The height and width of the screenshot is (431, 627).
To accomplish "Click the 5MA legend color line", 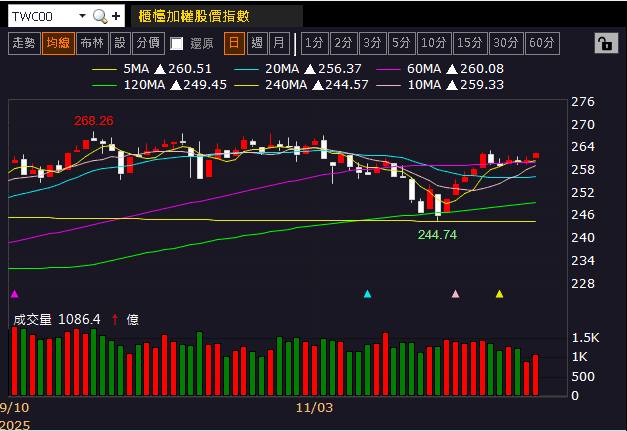I will pyautogui.click(x=104, y=70).
